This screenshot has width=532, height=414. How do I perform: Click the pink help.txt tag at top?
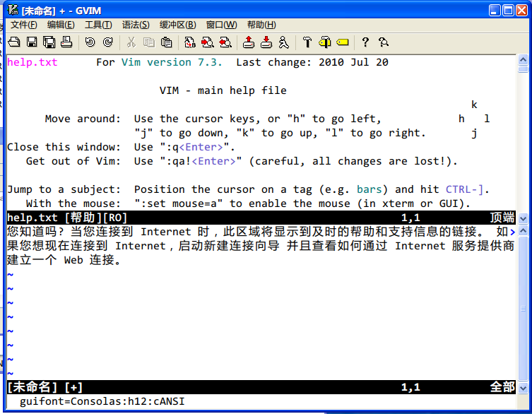pyautogui.click(x=32, y=62)
